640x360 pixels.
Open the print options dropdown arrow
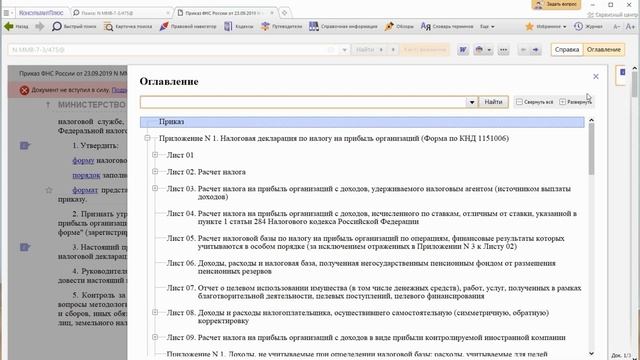click(489, 50)
